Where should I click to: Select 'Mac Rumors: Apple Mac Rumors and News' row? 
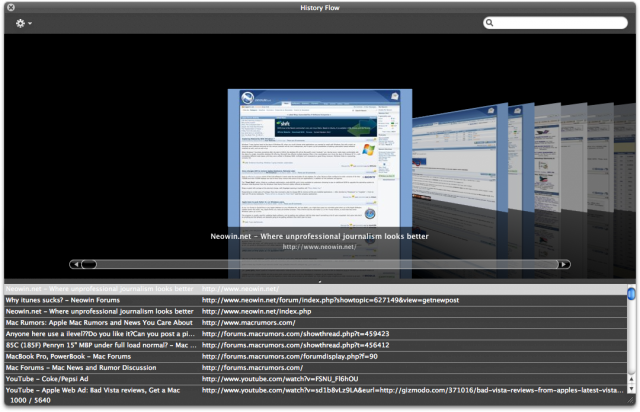click(316, 323)
